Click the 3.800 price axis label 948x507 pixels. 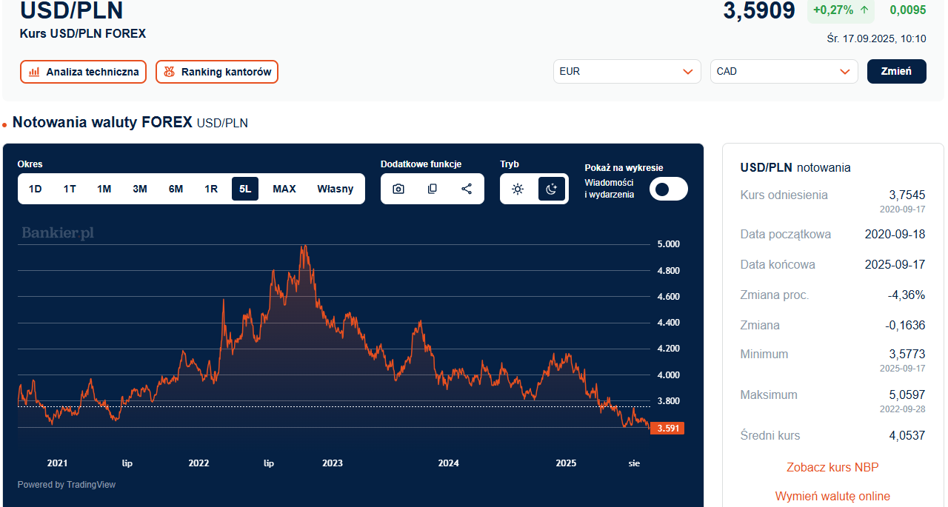[668, 401]
